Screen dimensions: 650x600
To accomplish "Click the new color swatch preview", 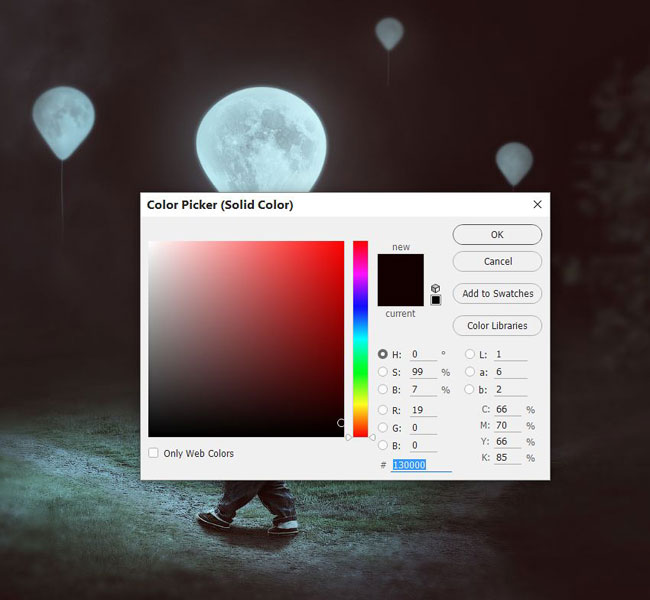I will coord(400,267).
